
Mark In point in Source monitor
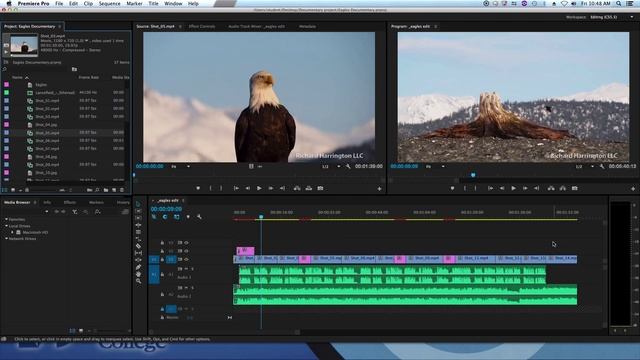(211, 188)
